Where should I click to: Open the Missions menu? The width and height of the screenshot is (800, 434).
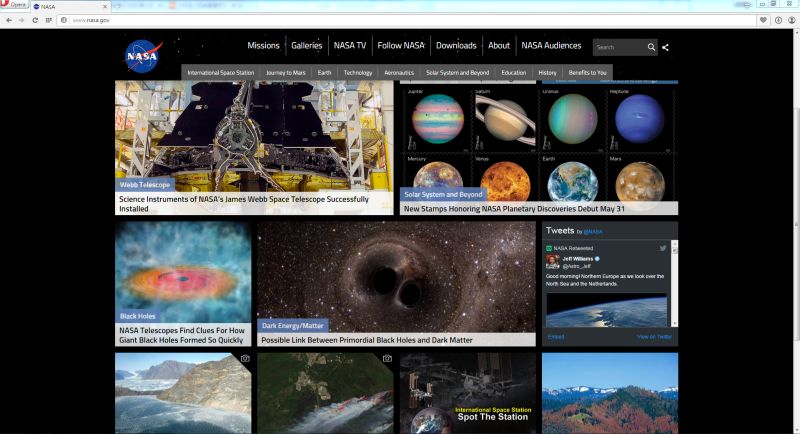(263, 45)
